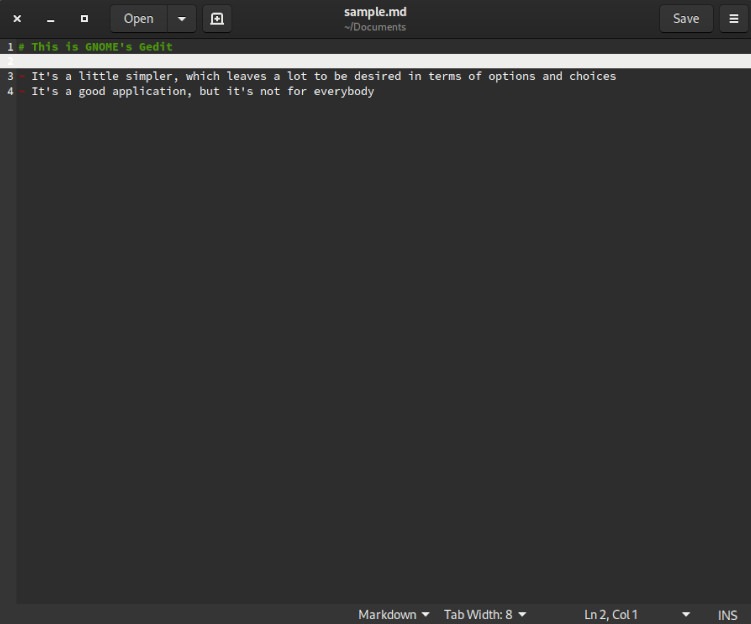This screenshot has height=624, width=751.
Task: Click the sample.md title in the header bar
Action: [375, 12]
